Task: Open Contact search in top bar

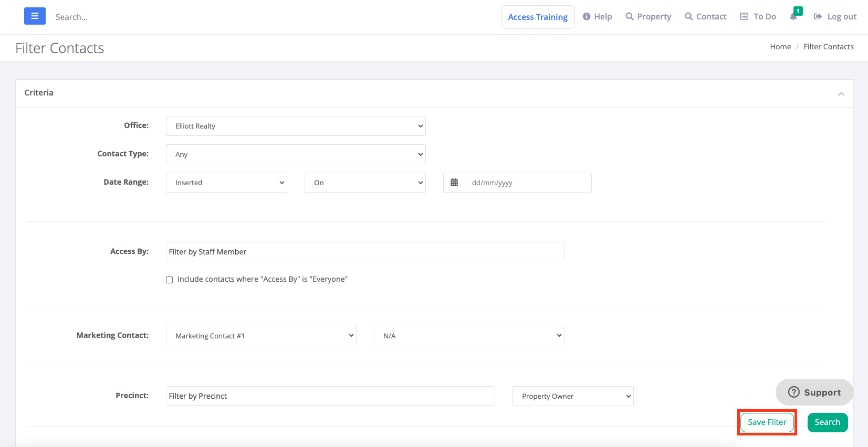Action: 706,17
